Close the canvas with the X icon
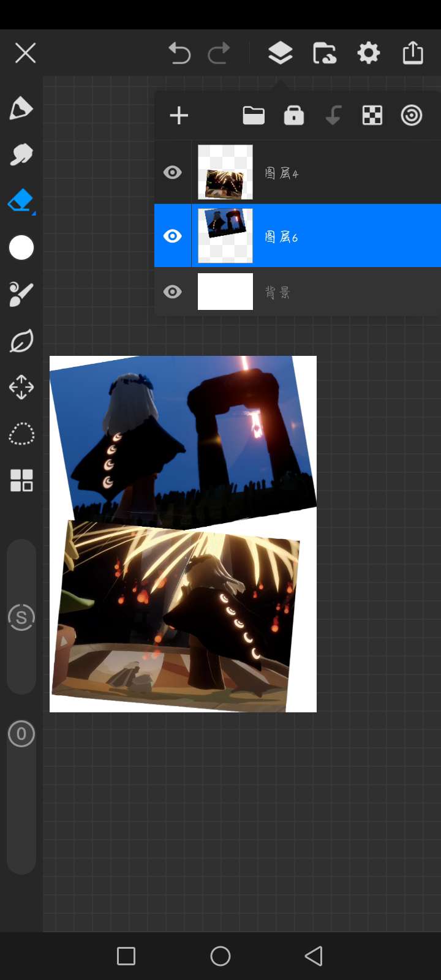This screenshot has height=980, width=441. click(x=25, y=53)
